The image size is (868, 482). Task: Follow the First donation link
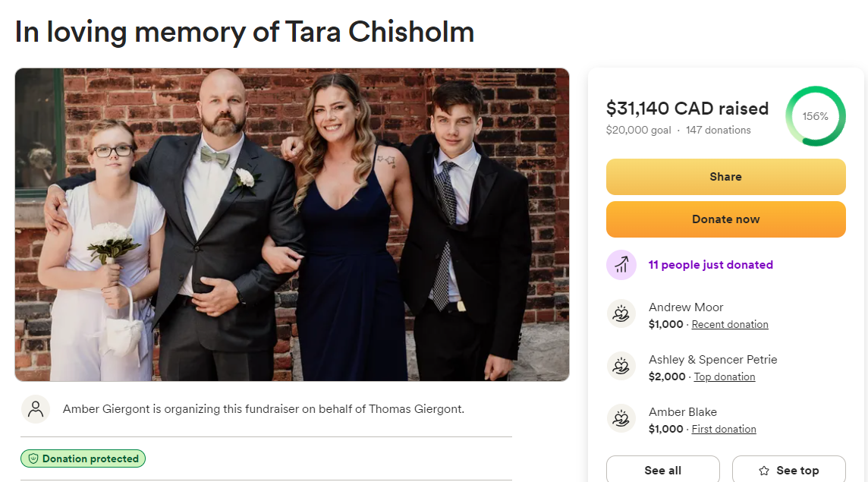(724, 429)
